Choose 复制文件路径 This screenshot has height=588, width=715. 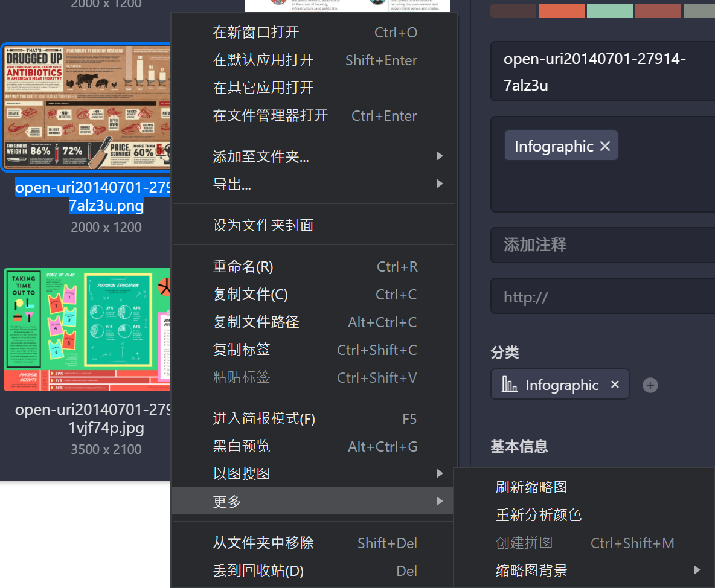click(314, 322)
